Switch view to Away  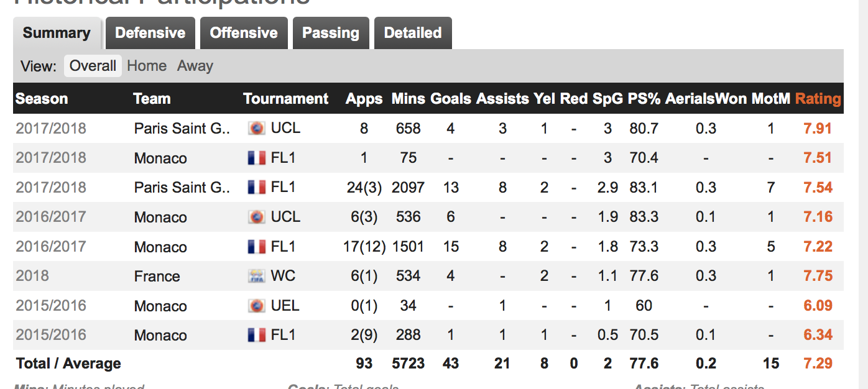[195, 66]
